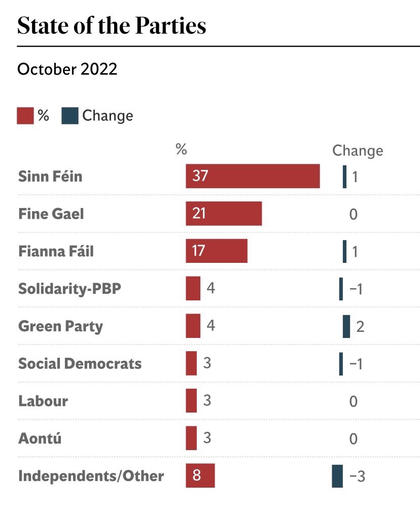The height and width of the screenshot is (511, 420).
Task: Click the % column header
Action: coord(181,150)
